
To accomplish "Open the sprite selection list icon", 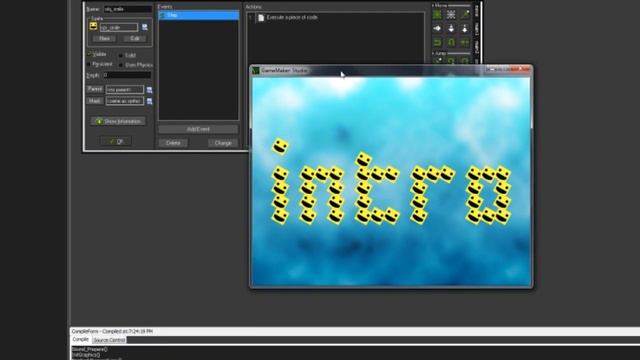I will 144,27.
